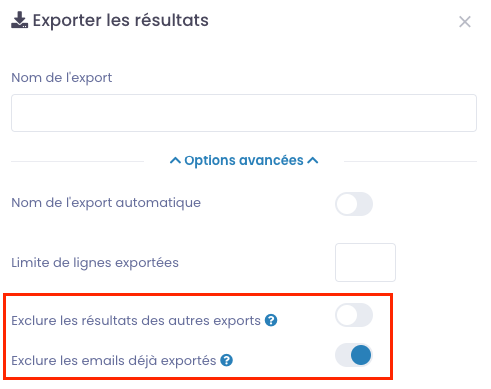The width and height of the screenshot is (491, 389).
Task: Open help icon for Exclure les emails déjà exportés
Action: click(x=227, y=360)
